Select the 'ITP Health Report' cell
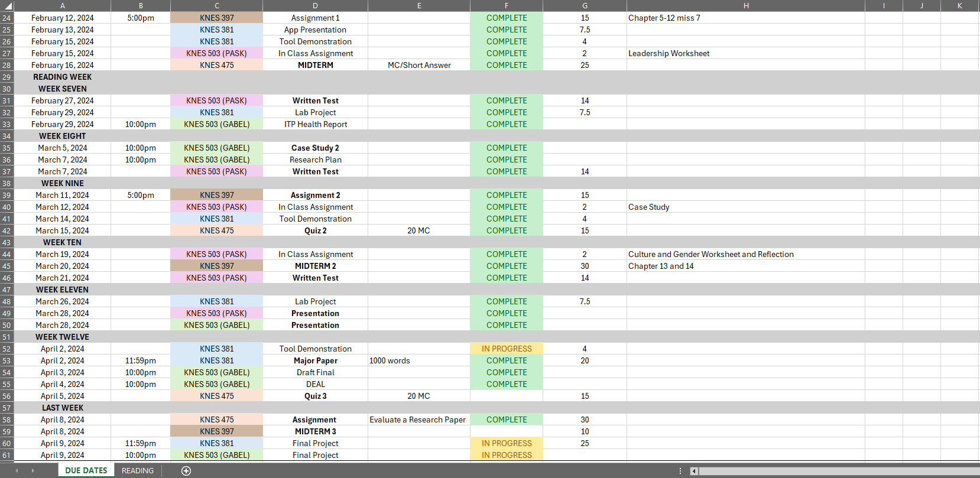980x478 pixels. pos(315,124)
